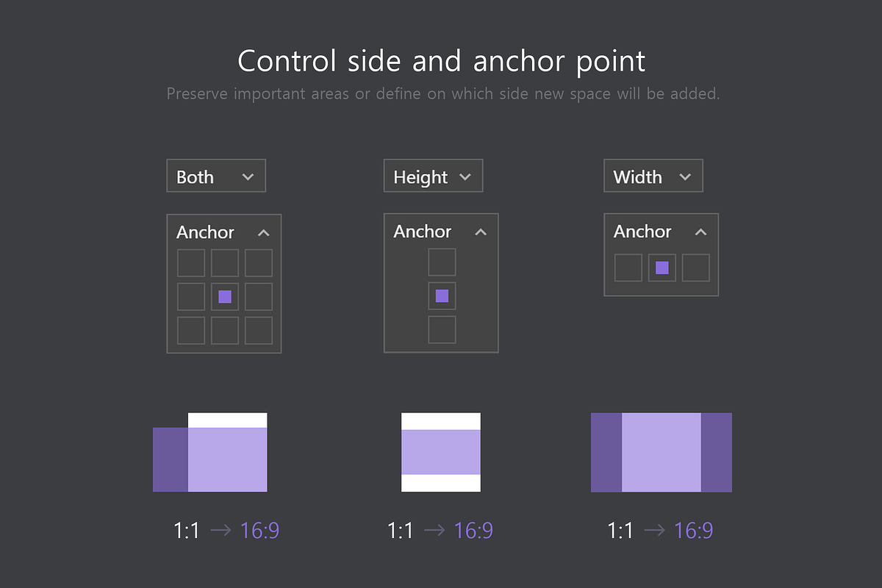Viewport: 882px width, 588px height.
Task: Select the center anchor point under Both
Action: [x=224, y=296]
